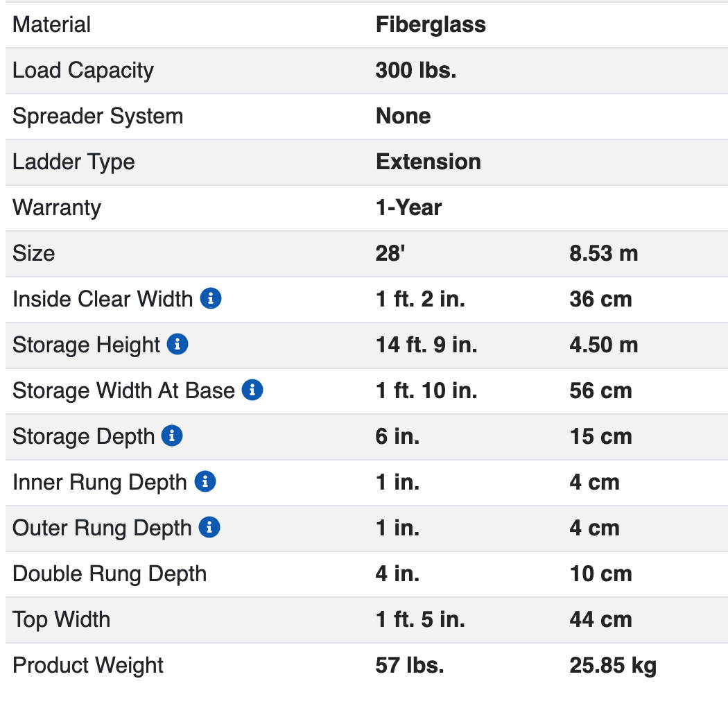Click the Top Width row label
The image size is (728, 706).
click(61, 619)
